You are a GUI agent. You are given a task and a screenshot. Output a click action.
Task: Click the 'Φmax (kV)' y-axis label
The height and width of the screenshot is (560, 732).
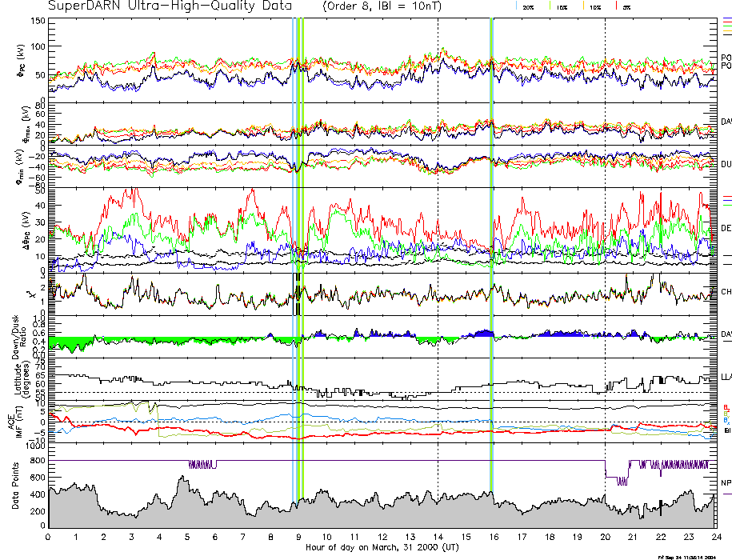pos(26,123)
